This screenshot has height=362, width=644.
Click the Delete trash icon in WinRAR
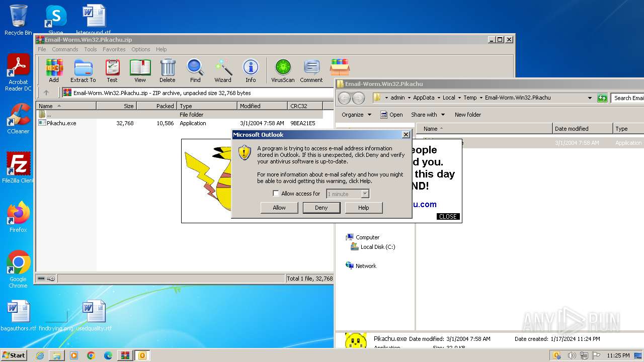coord(168,71)
